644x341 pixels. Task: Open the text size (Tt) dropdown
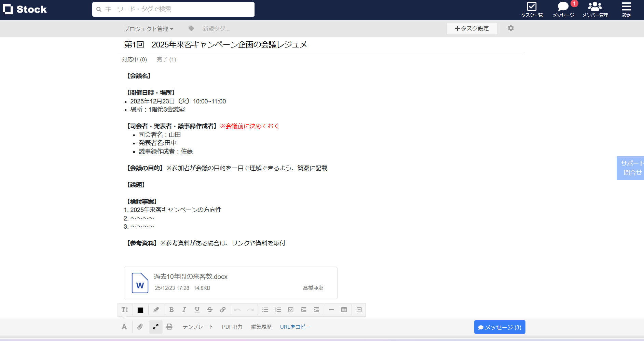point(124,310)
